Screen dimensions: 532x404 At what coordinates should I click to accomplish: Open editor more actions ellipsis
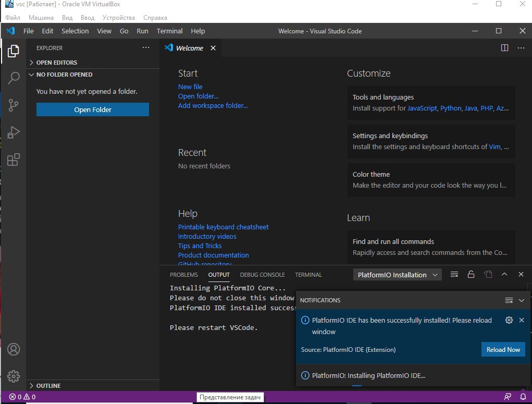coord(521,48)
